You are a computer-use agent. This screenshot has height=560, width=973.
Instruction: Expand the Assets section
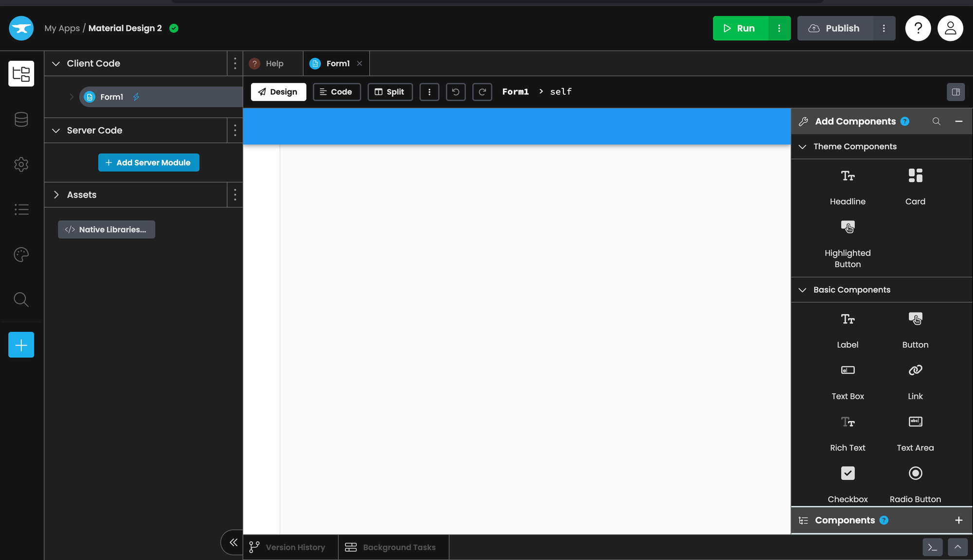tap(56, 195)
